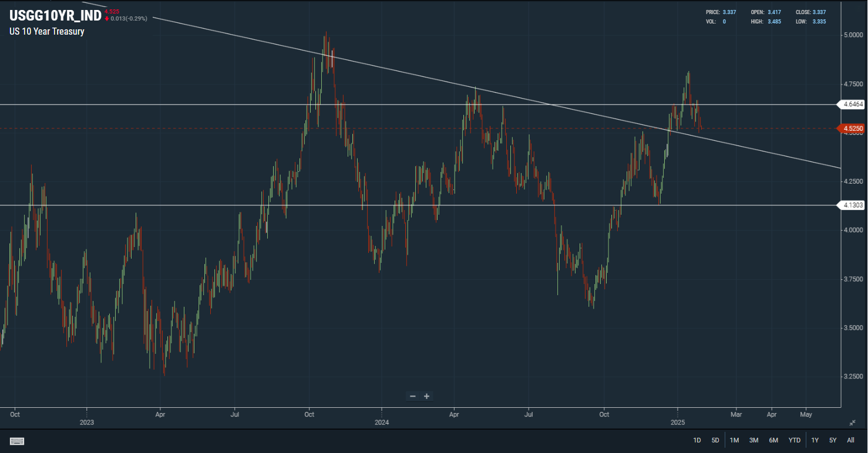Viewport: 868px width, 453px height.
Task: Click the 2024 year label on time axis
Action: click(x=382, y=422)
